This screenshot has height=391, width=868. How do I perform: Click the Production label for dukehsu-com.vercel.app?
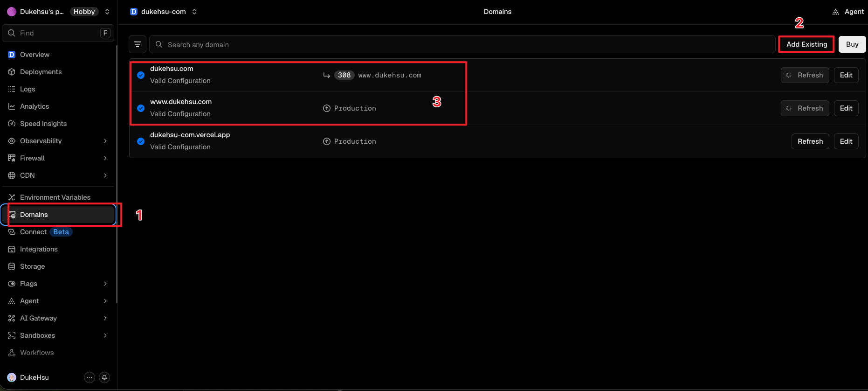355,141
